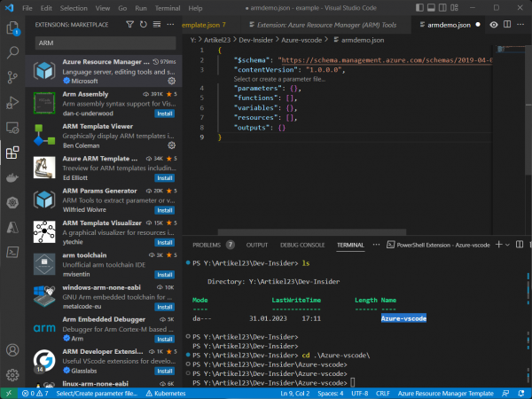Switch to the OUTPUT panel tab

257,245
